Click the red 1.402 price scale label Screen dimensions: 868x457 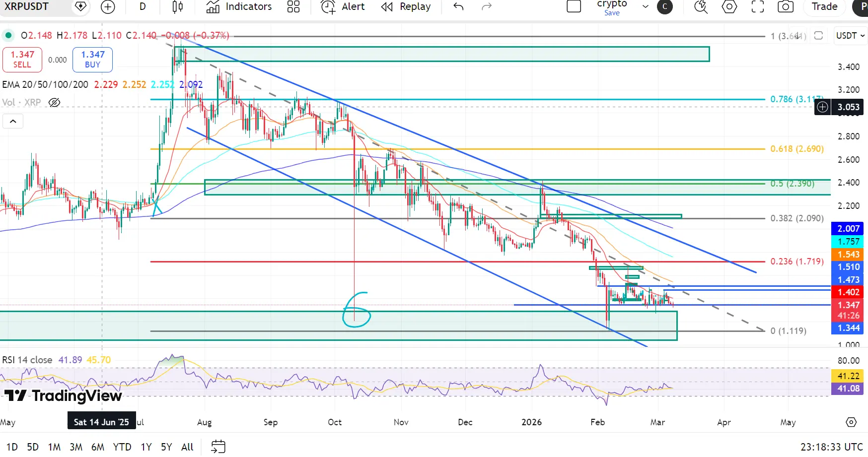849,292
